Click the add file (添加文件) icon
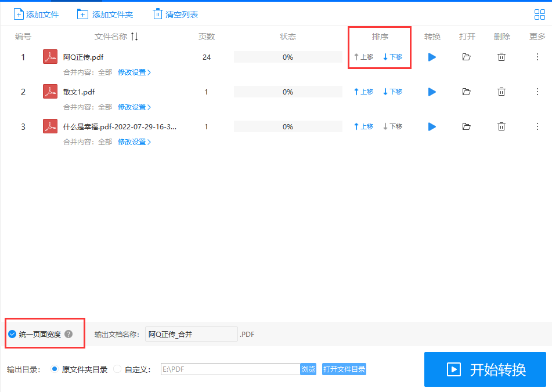Image resolution: width=552 pixels, height=392 pixels. click(17, 13)
